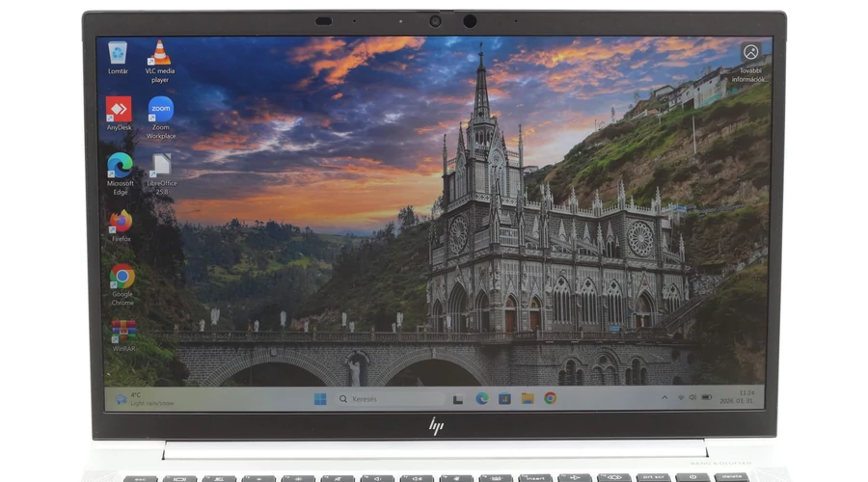Click the Microsoft Edge desktop shortcut
868x482 pixels.
coord(121,166)
